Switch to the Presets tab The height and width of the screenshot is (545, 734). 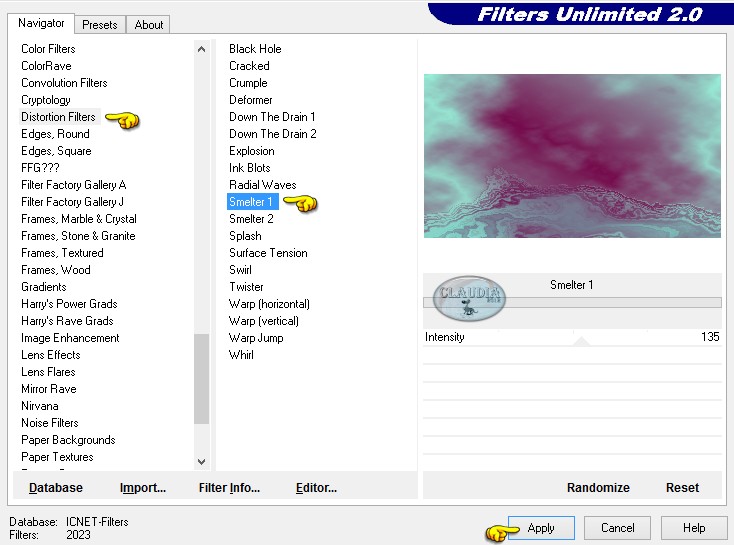(100, 25)
